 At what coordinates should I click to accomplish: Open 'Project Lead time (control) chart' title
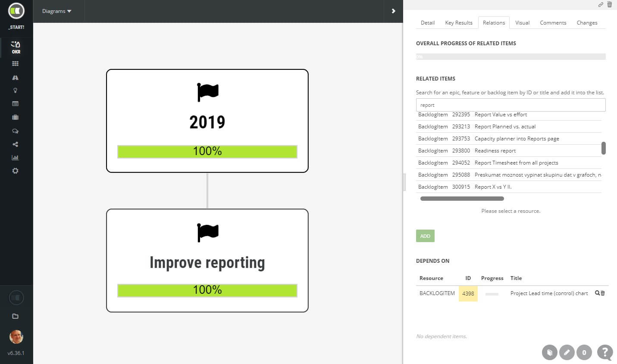point(549,293)
